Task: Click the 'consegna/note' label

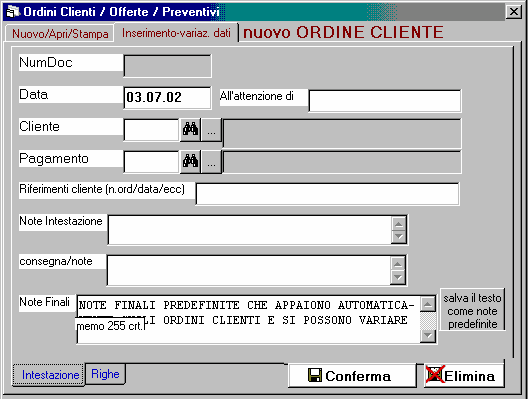Action: (56, 261)
